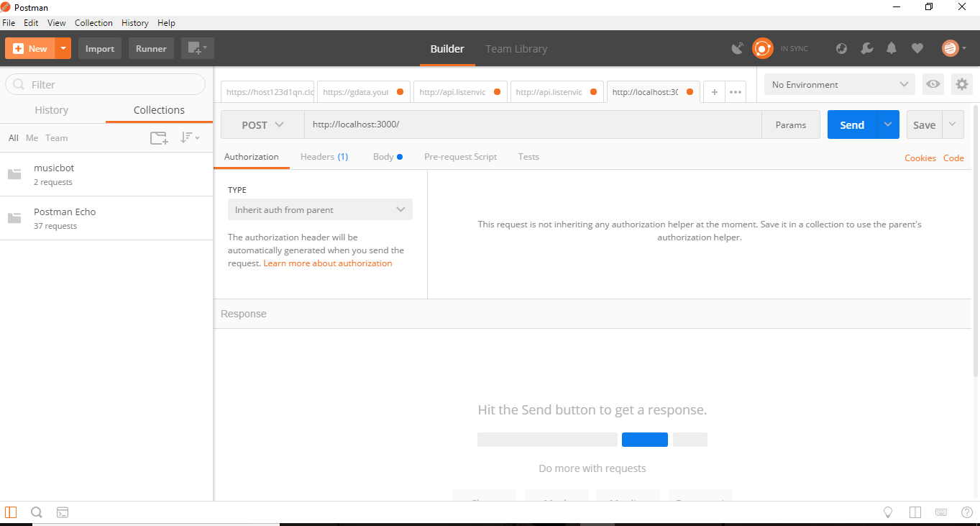980x526 pixels.
Task: Add a new request tab with plus
Action: [x=715, y=92]
